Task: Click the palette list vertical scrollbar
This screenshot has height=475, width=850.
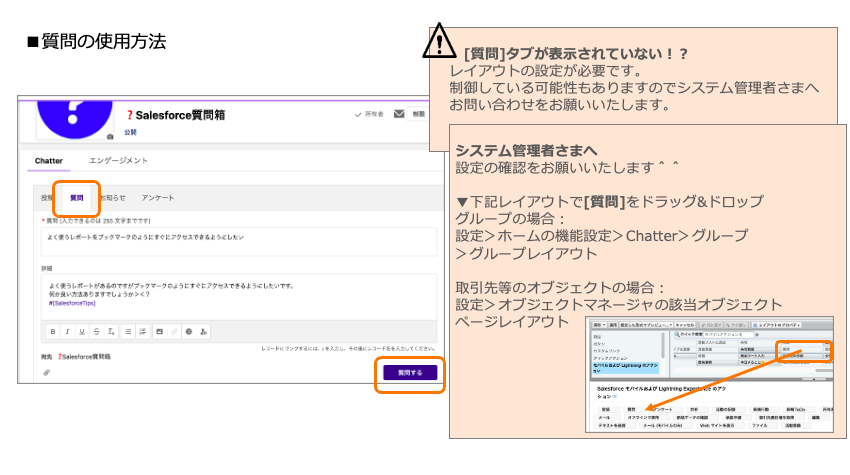Action: (663, 345)
